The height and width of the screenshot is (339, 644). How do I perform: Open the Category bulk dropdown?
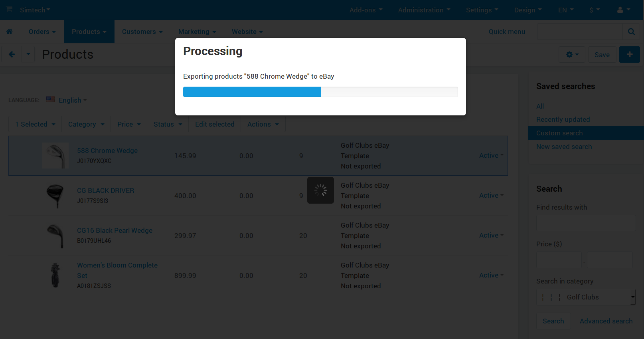[86, 124]
